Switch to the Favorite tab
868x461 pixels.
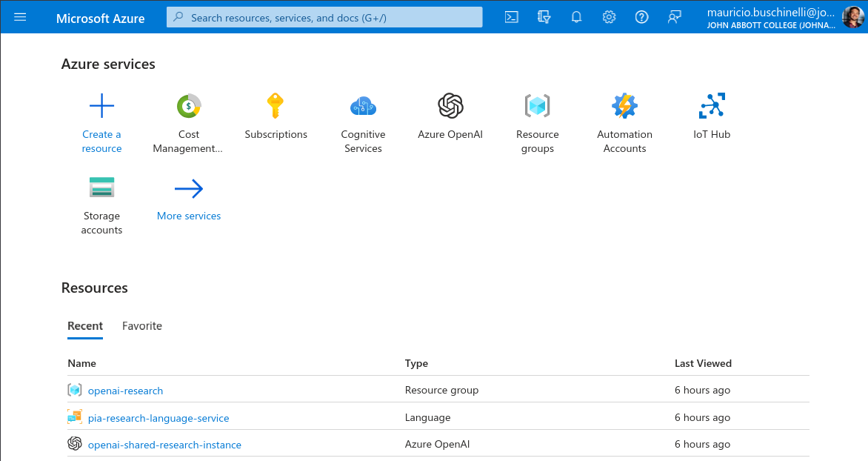142,326
